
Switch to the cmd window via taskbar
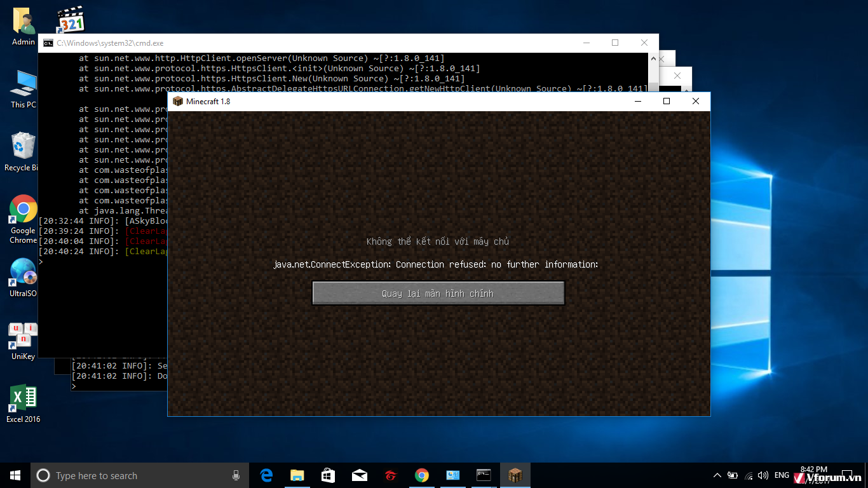(484, 475)
